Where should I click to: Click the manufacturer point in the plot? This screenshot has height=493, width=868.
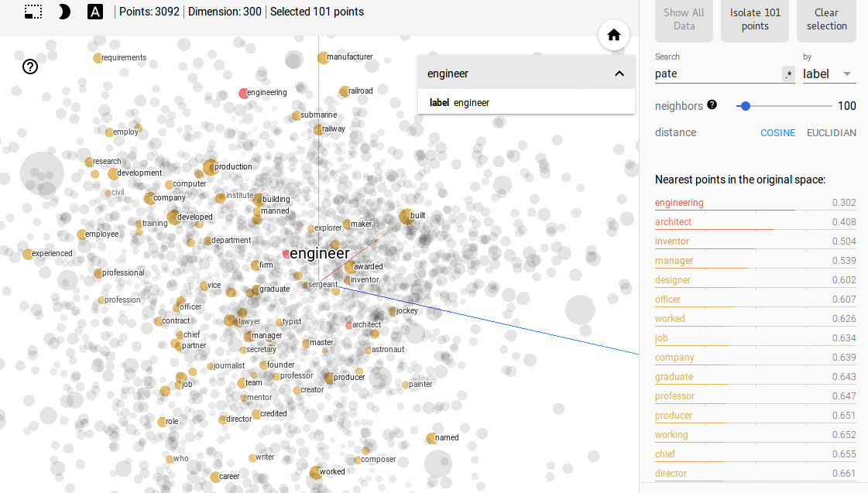(323, 57)
